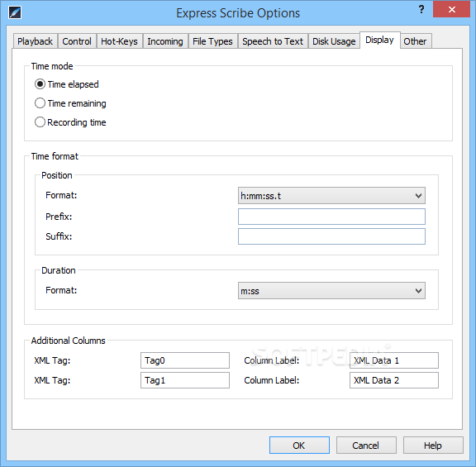This screenshot has height=467, width=476.
Task: Go to the Hot-Keys tab
Action: coord(119,41)
